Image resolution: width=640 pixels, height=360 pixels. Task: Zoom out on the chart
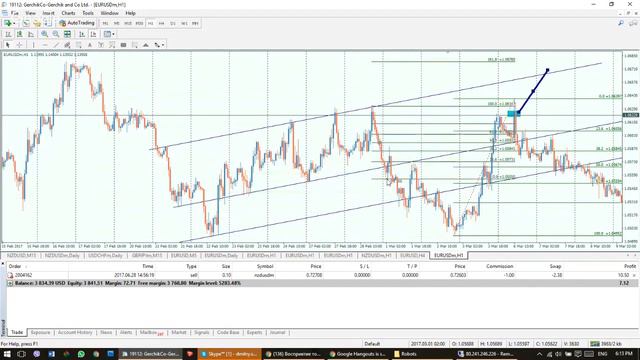tap(56, 34)
